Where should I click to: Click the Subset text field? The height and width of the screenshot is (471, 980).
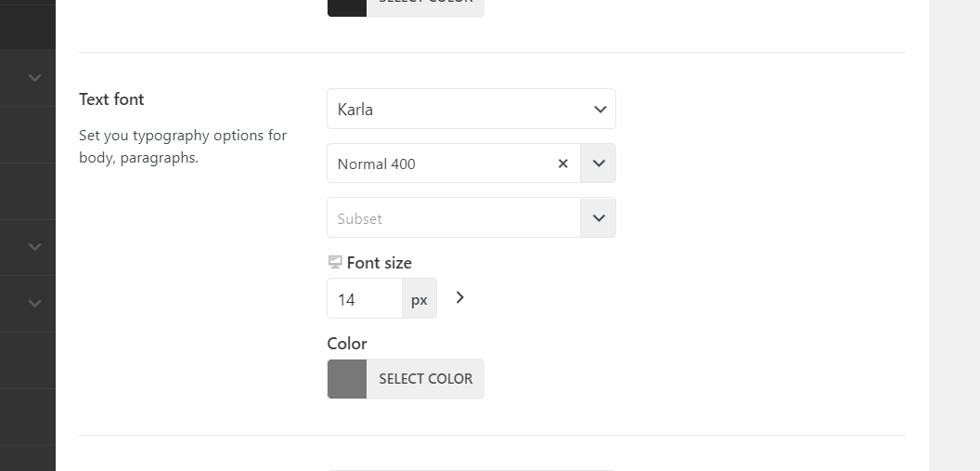coord(453,218)
